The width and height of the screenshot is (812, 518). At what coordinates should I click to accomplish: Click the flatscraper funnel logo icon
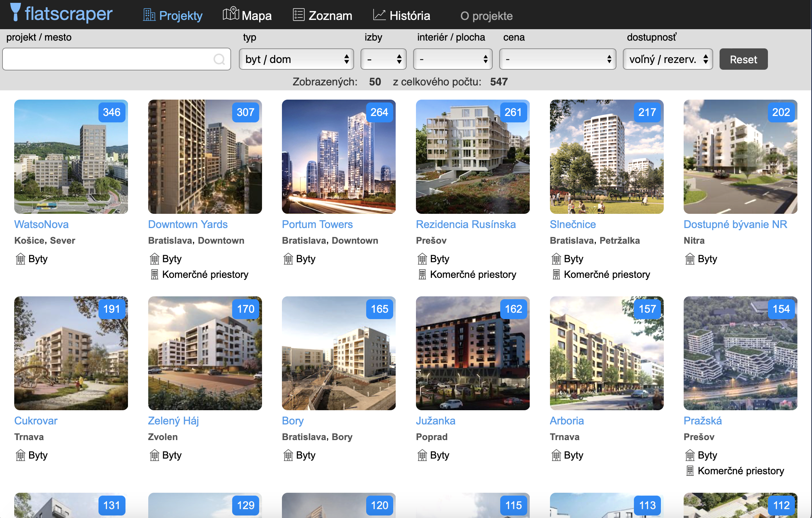click(15, 12)
